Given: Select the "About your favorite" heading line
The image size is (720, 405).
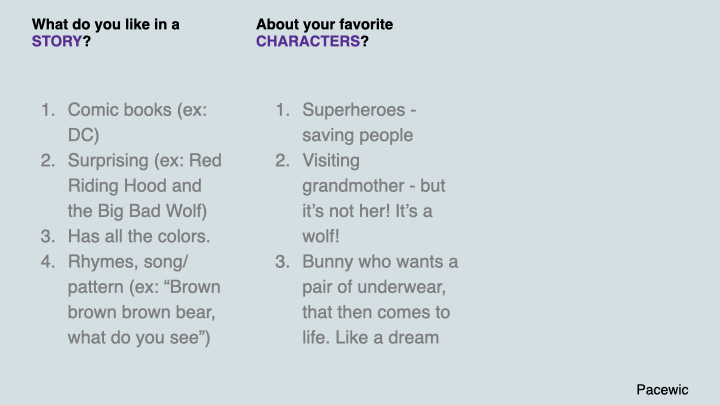Looking at the screenshot, I should (324, 24).
